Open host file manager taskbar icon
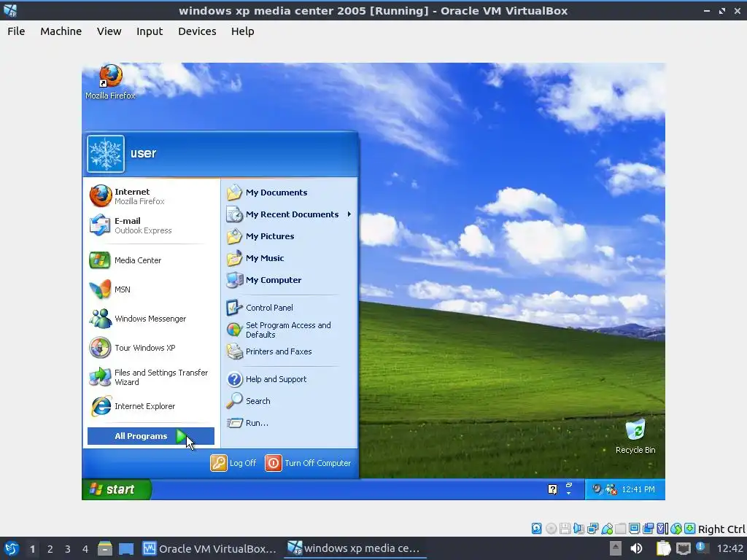 pyautogui.click(x=105, y=548)
